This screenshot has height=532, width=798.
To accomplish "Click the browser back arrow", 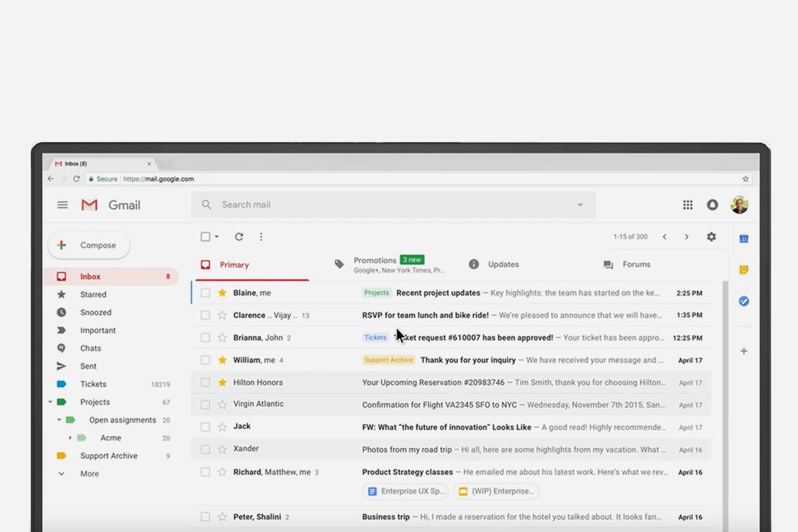I will click(51, 179).
